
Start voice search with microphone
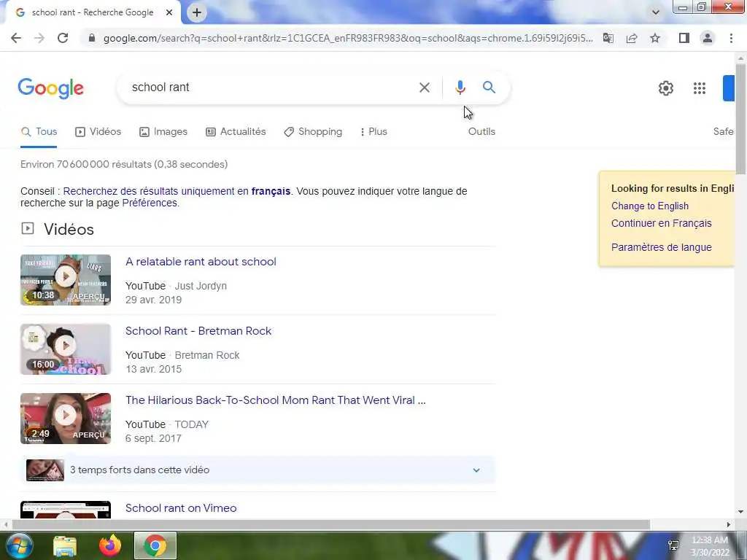[460, 87]
